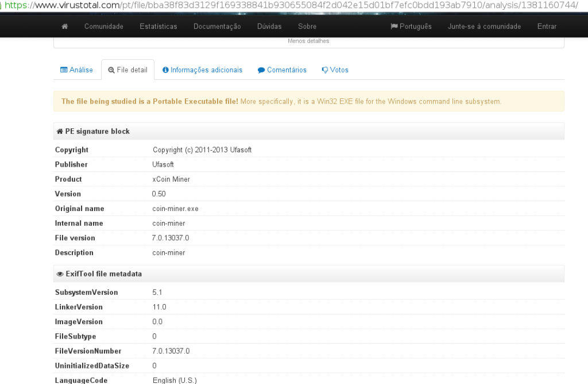
Task: Select LanguageCode value English (U.S.)
Action: [x=175, y=380]
